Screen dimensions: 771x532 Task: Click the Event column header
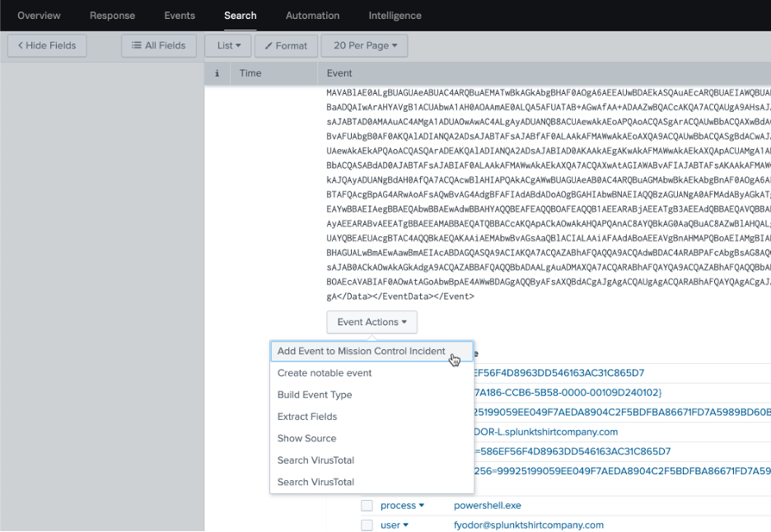(339, 73)
